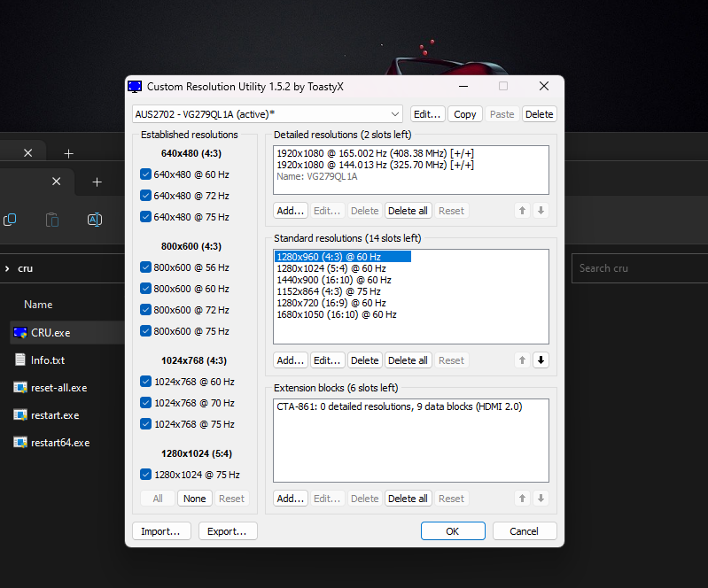This screenshot has width=708, height=588.
Task: Click the rename icon in Explorer toolbar
Action: pyautogui.click(x=94, y=220)
